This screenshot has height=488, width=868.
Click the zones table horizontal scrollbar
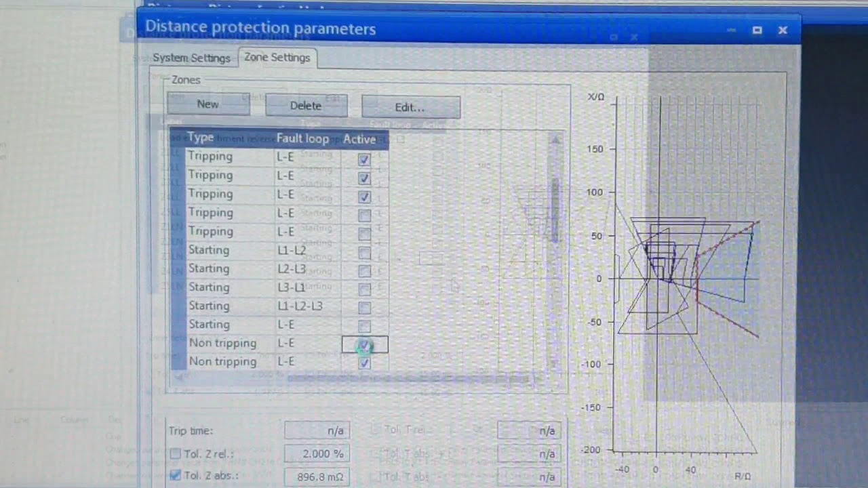click(407, 378)
